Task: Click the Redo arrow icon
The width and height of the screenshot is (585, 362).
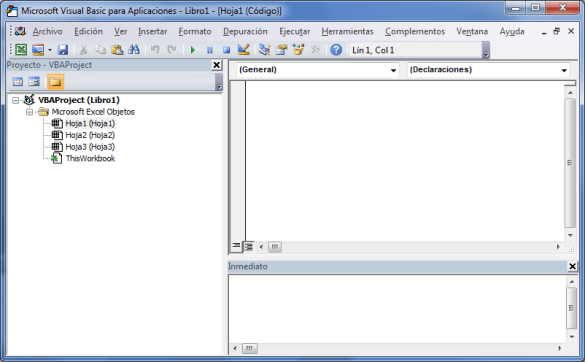Action: pyautogui.click(x=172, y=50)
